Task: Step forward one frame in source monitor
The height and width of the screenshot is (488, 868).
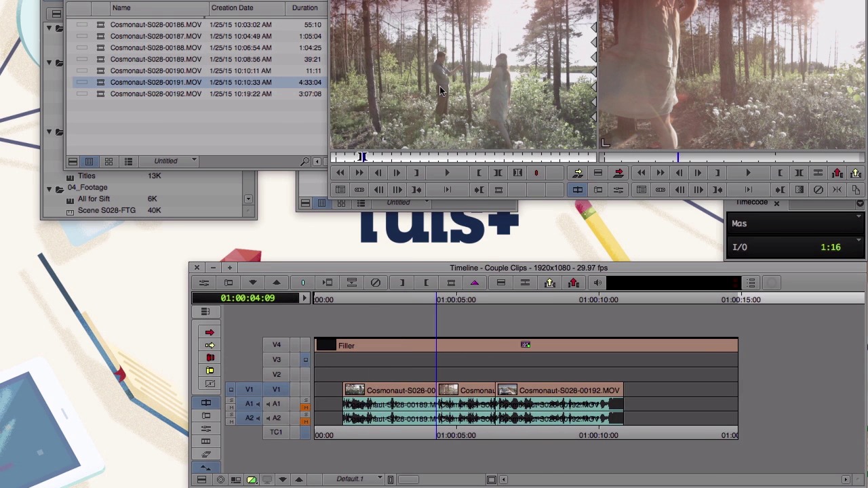Action: (397, 174)
